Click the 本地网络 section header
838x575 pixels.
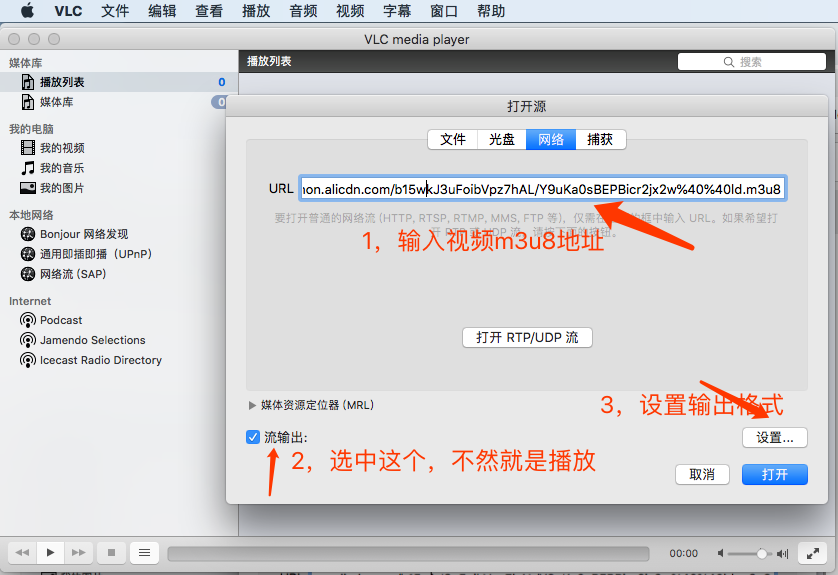pos(31,215)
